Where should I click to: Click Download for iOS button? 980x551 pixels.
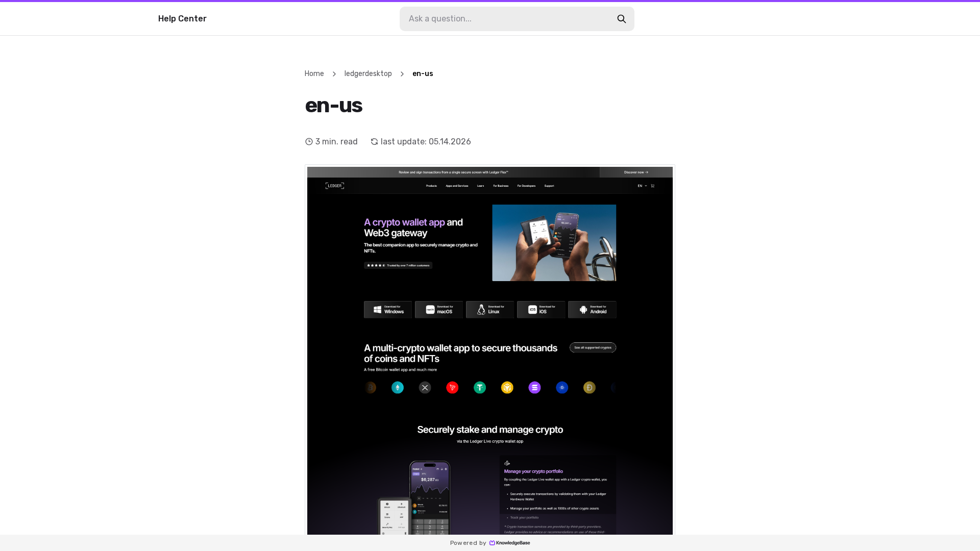pyautogui.click(x=541, y=310)
